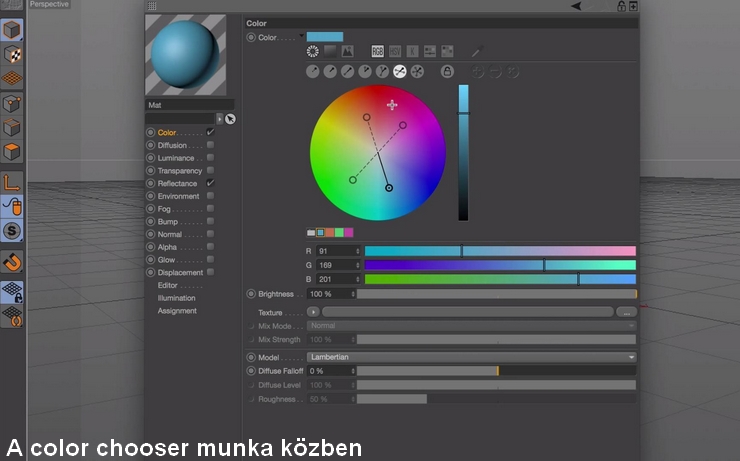This screenshot has height=461, width=740.
Task: Enable the Transparency channel checkbox
Action: (x=210, y=171)
